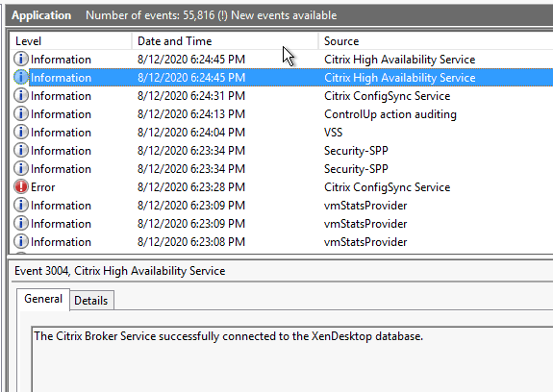553x392 pixels.
Task: Select the ControlUp action auditing event row
Action: [282, 114]
